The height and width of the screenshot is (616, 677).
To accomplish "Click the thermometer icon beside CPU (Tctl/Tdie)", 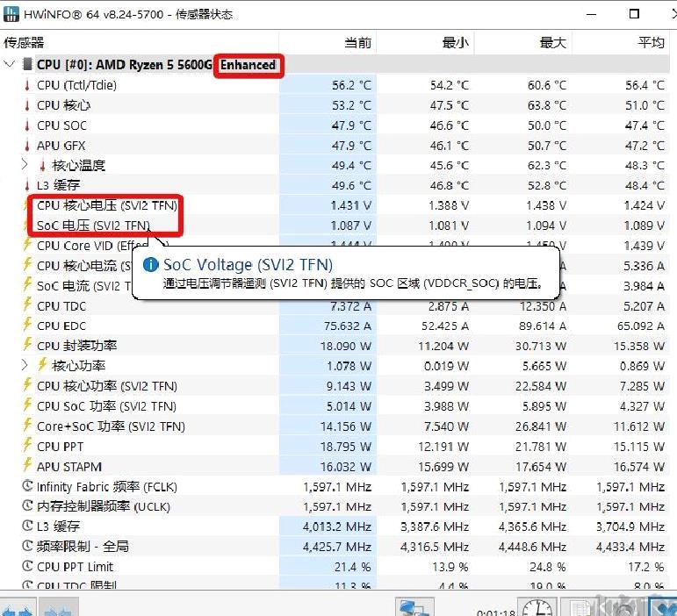I will pyautogui.click(x=27, y=85).
